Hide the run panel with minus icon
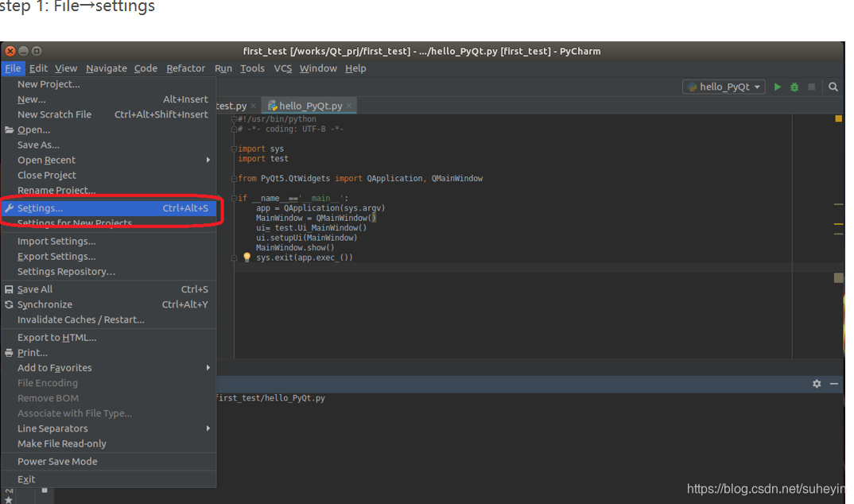This screenshot has width=854, height=504. point(834,384)
